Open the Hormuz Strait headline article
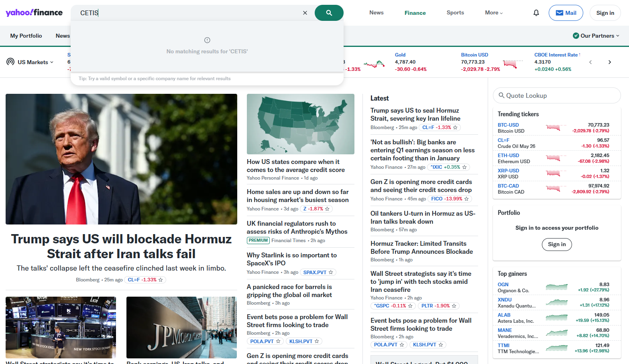This screenshot has height=364, width=629. click(x=121, y=246)
